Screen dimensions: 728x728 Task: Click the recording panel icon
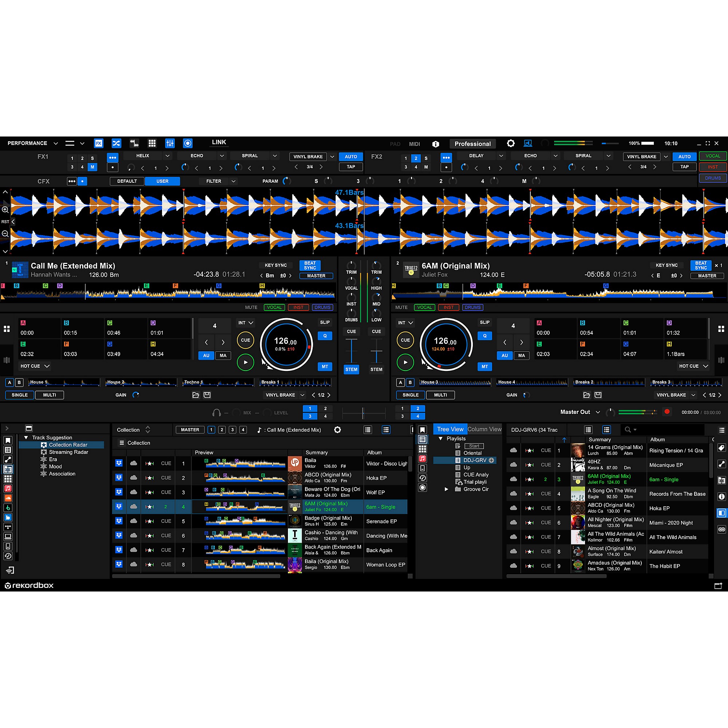[188, 143]
